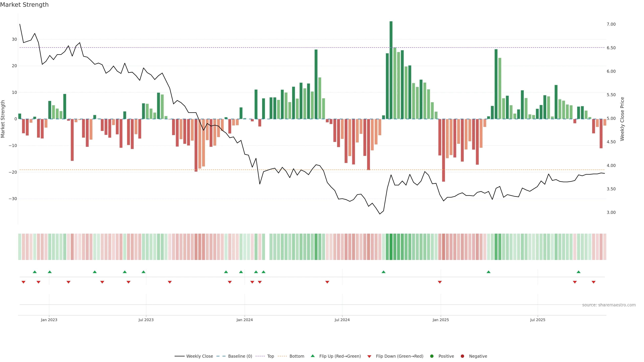
Task: Click the tallest green bar above 30
Action: pos(391,70)
